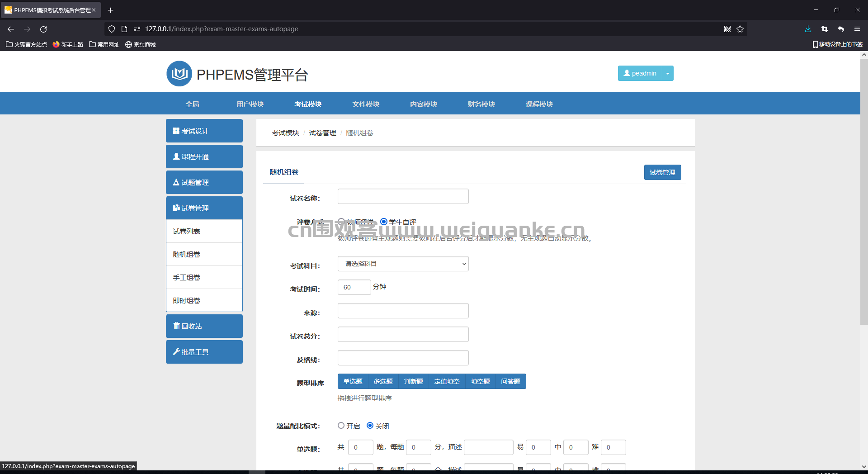Open 京东商城 bookmark
The height and width of the screenshot is (474, 868).
point(141,44)
